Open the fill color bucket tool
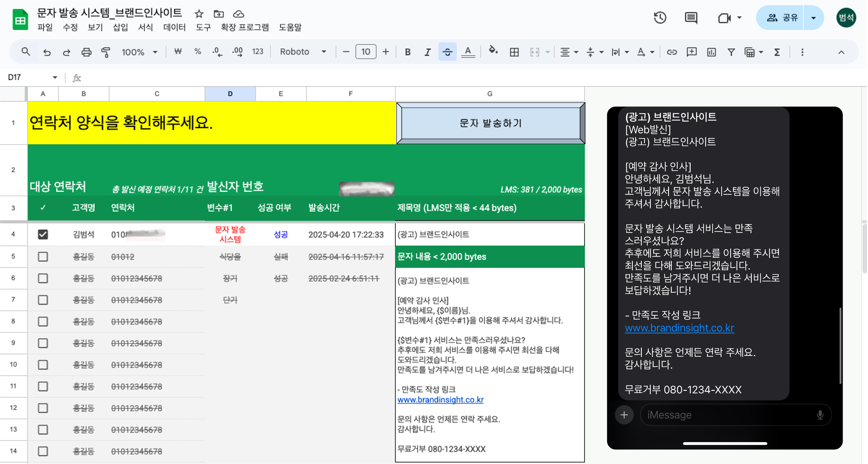The image size is (868, 464). (x=493, y=51)
